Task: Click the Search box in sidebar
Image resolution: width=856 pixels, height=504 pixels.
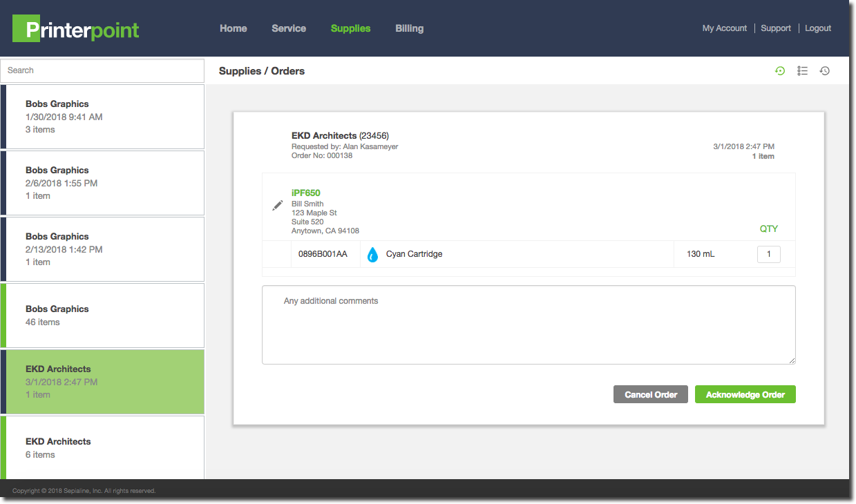Action: [102, 70]
